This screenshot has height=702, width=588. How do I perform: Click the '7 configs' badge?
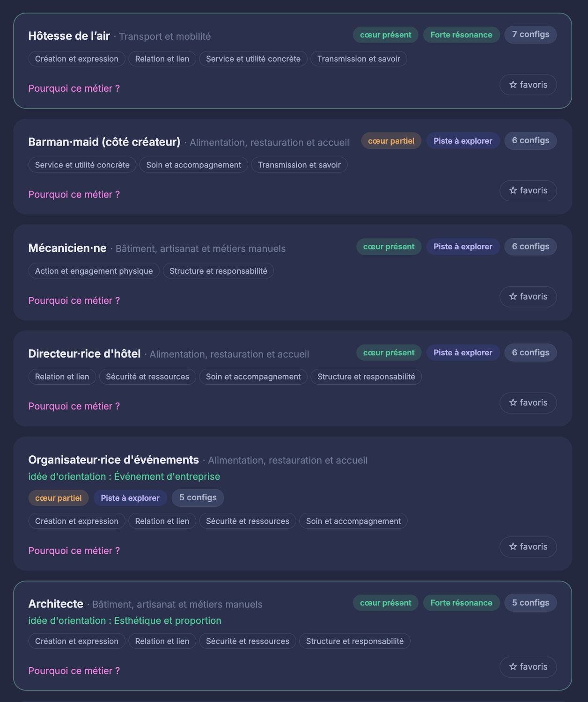(530, 35)
